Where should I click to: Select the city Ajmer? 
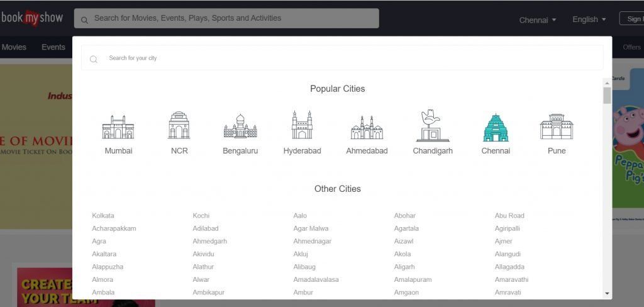pos(504,241)
